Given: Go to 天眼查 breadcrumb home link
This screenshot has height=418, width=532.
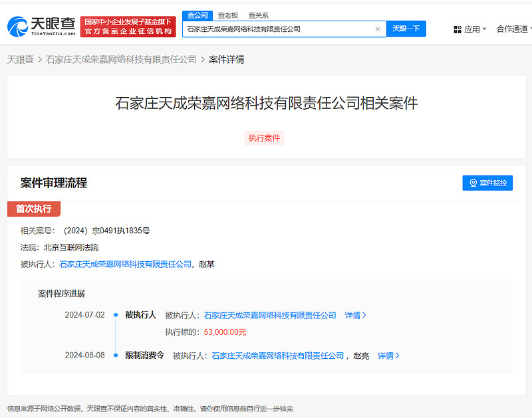Looking at the screenshot, I should tap(21, 60).
